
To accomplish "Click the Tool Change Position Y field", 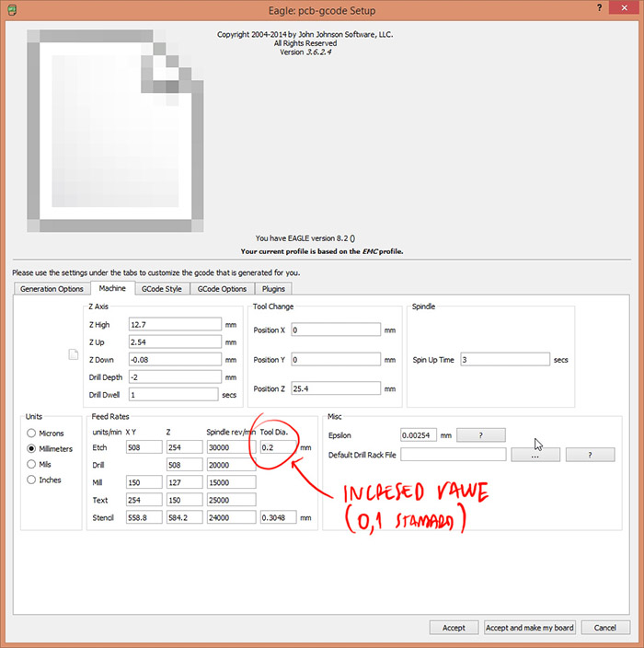I will [336, 360].
